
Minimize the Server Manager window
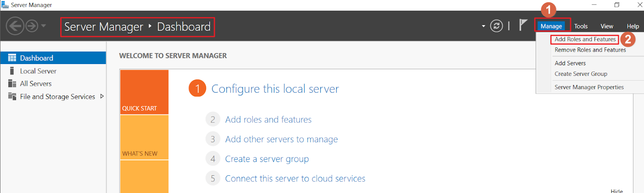coord(594,5)
